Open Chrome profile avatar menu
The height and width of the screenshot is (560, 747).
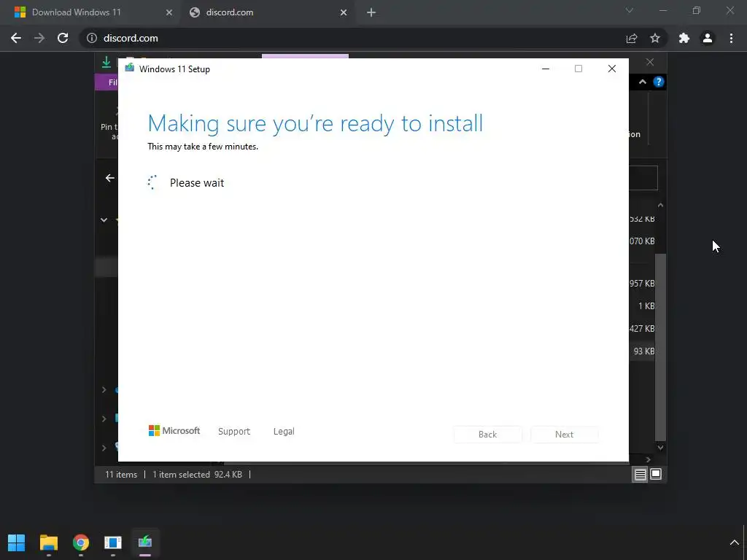pos(708,38)
